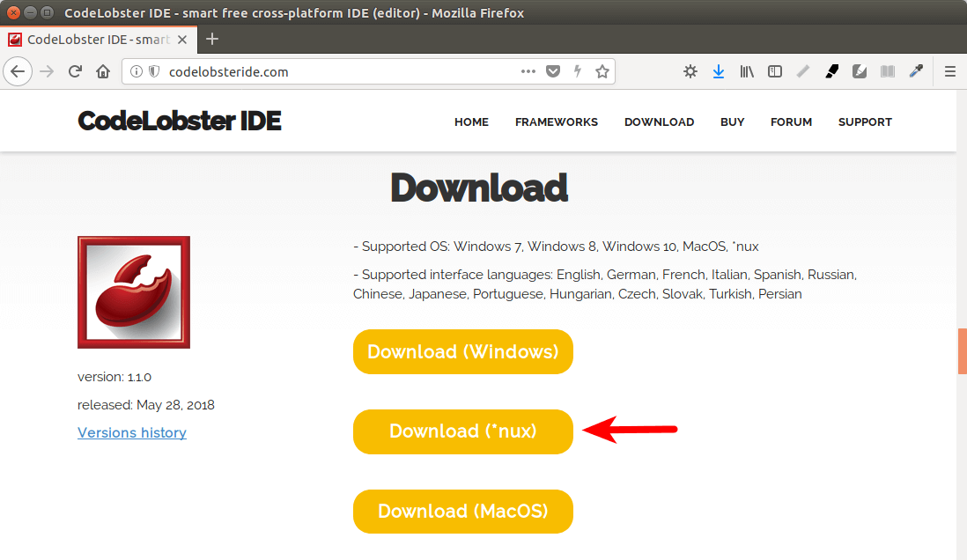967x560 pixels.
Task: Open a new browser tab
Action: pyautogui.click(x=212, y=39)
